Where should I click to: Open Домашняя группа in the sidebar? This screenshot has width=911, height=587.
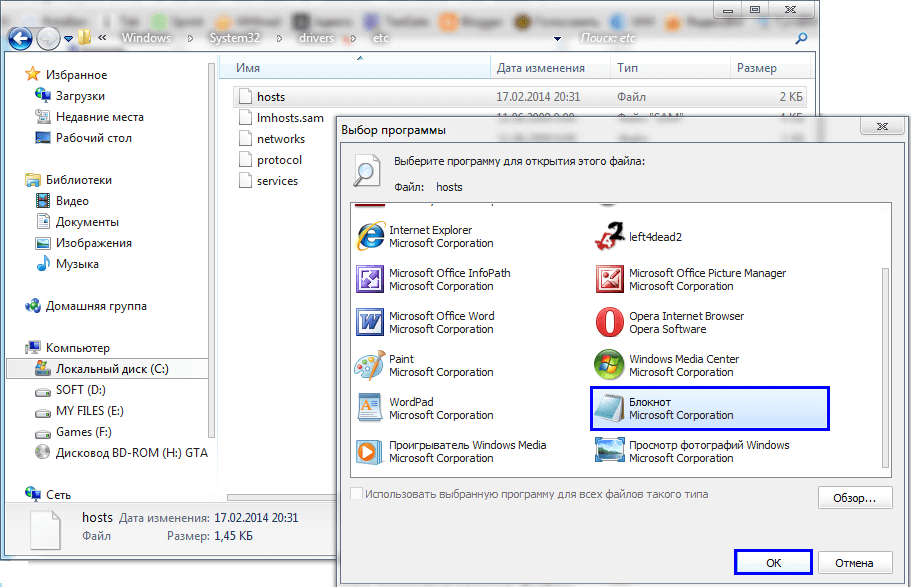pos(85,306)
